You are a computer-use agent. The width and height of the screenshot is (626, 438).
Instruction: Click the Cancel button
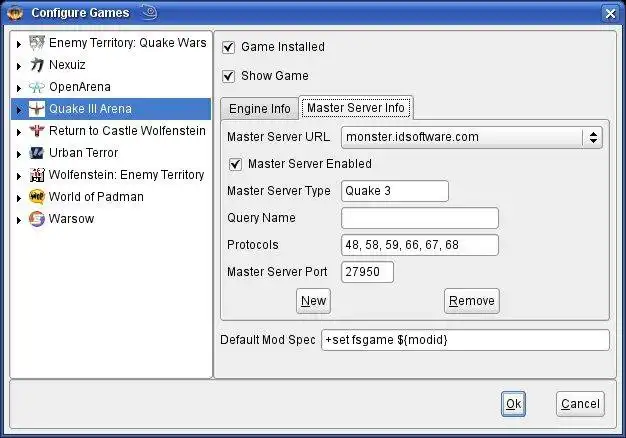tap(580, 404)
